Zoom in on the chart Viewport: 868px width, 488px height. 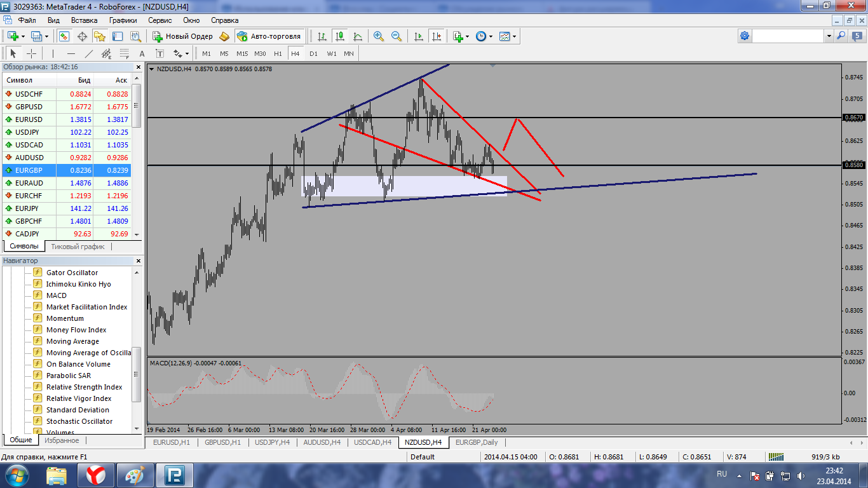click(379, 36)
